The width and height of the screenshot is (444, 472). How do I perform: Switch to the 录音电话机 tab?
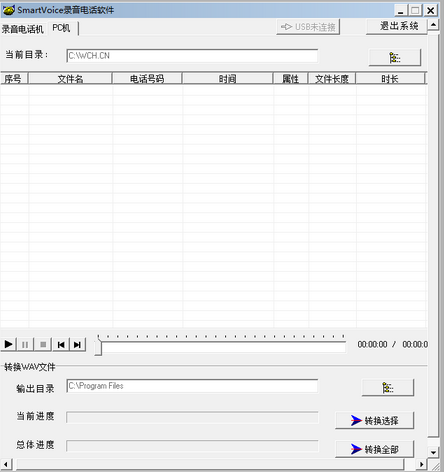(x=23, y=29)
